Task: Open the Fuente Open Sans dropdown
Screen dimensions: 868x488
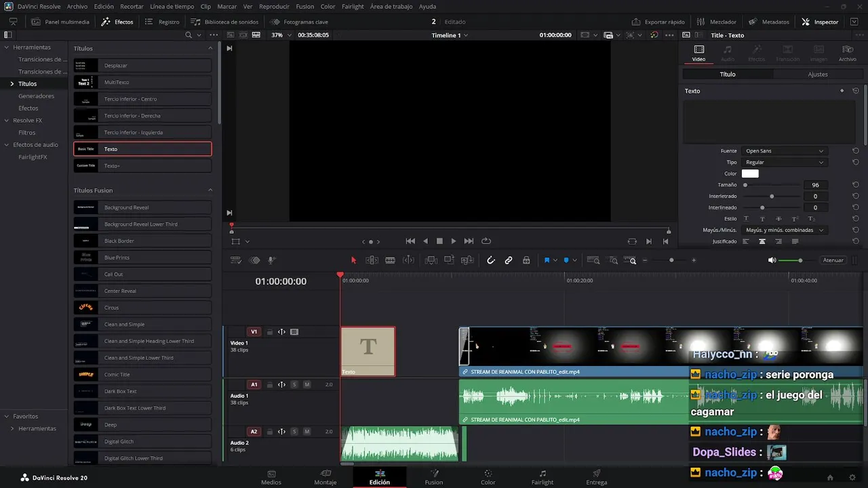Action: click(785, 151)
